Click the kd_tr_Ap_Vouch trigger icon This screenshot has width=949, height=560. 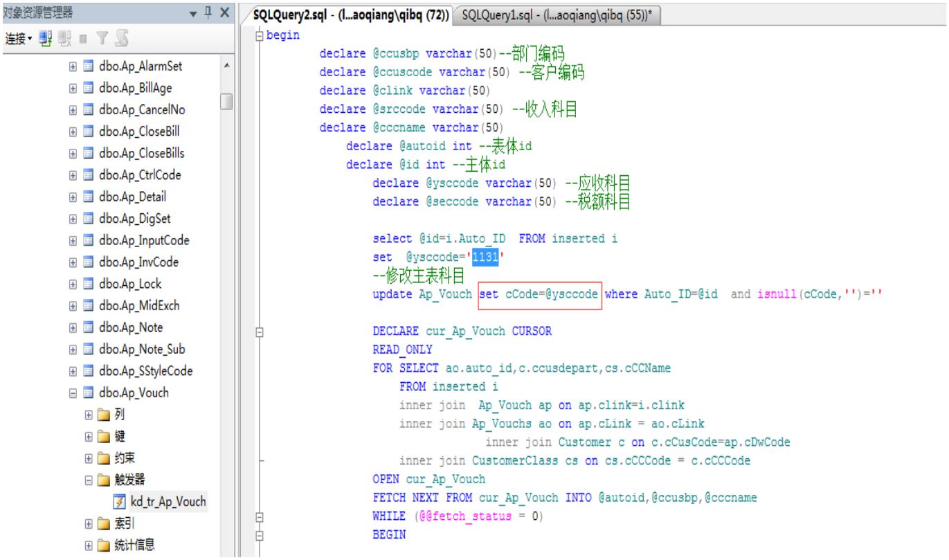119,501
